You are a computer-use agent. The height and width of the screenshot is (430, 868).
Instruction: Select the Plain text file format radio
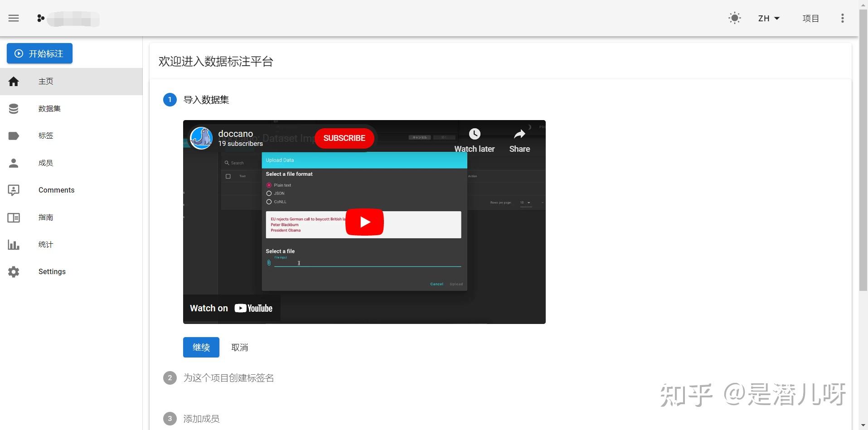click(269, 185)
